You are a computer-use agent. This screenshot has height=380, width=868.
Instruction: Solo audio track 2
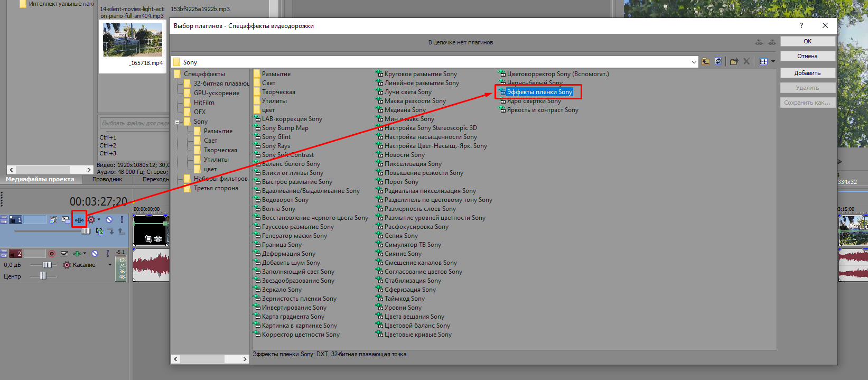[x=108, y=254]
